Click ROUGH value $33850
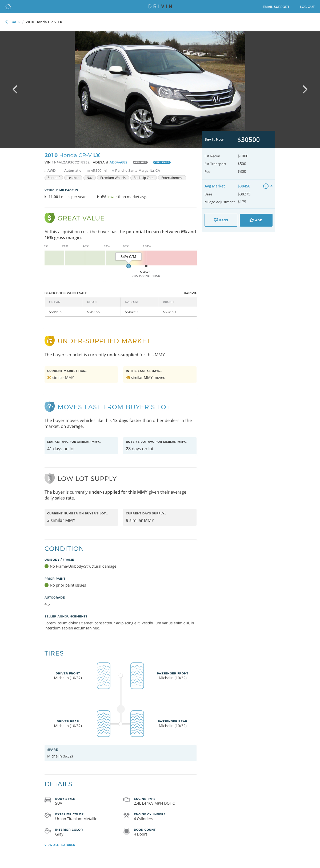Image resolution: width=320 pixels, height=868 pixels. 169,312
